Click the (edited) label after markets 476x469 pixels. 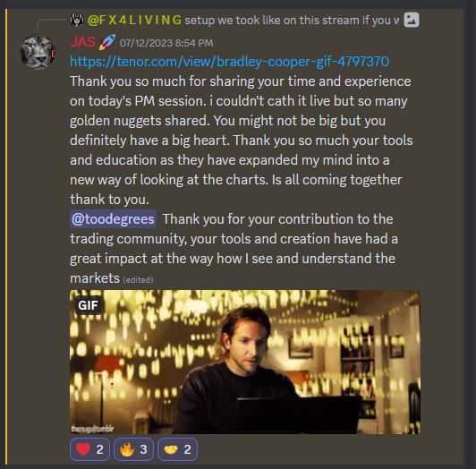(x=138, y=280)
